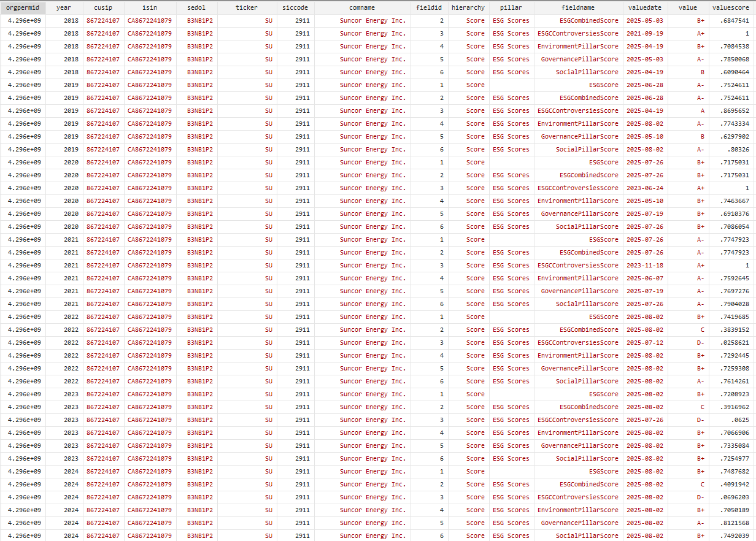Screen dimensions: 756x541
Task: Select the ticker column header
Action: [247, 7]
